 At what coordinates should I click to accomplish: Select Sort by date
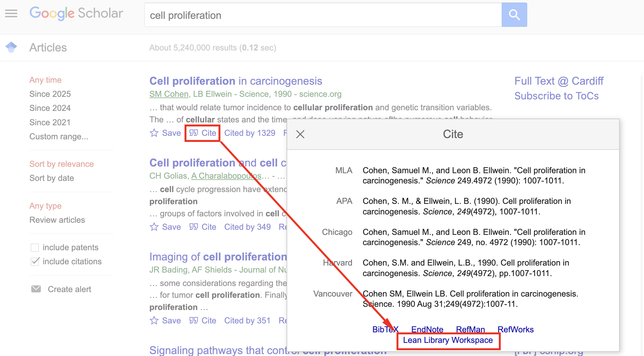coord(52,178)
